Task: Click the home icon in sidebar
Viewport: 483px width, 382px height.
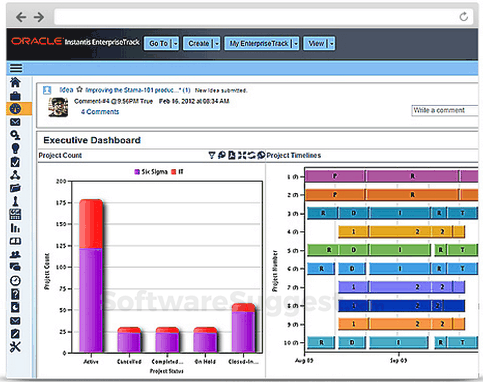Action: [x=15, y=82]
